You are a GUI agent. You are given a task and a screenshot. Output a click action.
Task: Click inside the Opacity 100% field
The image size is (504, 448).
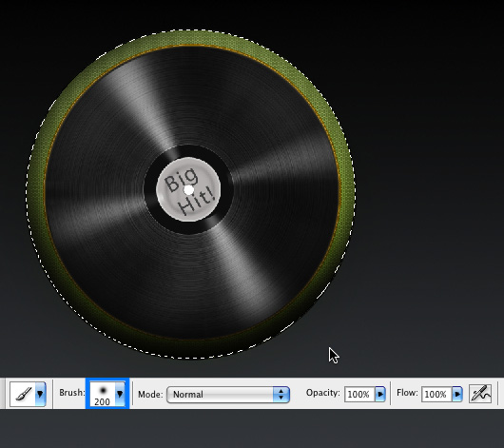[359, 395]
